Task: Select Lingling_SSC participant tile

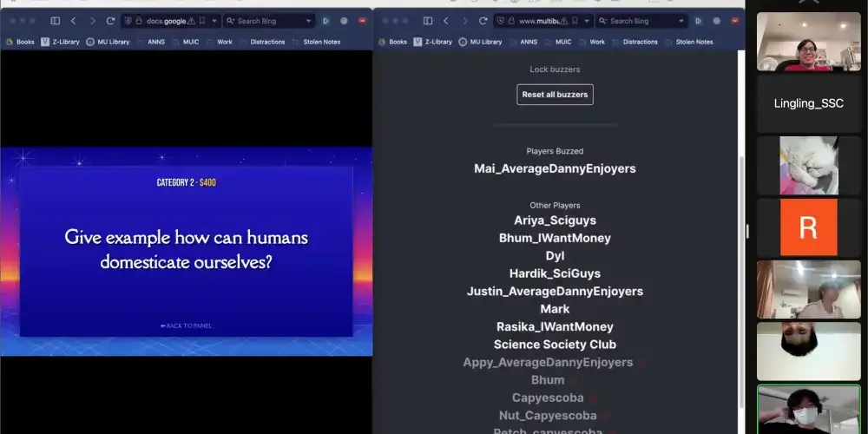Action: pos(808,103)
